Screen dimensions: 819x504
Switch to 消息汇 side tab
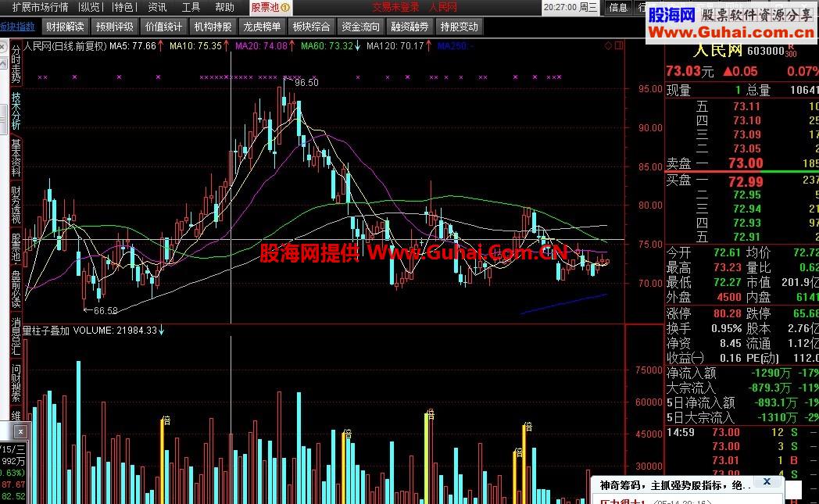16,336
